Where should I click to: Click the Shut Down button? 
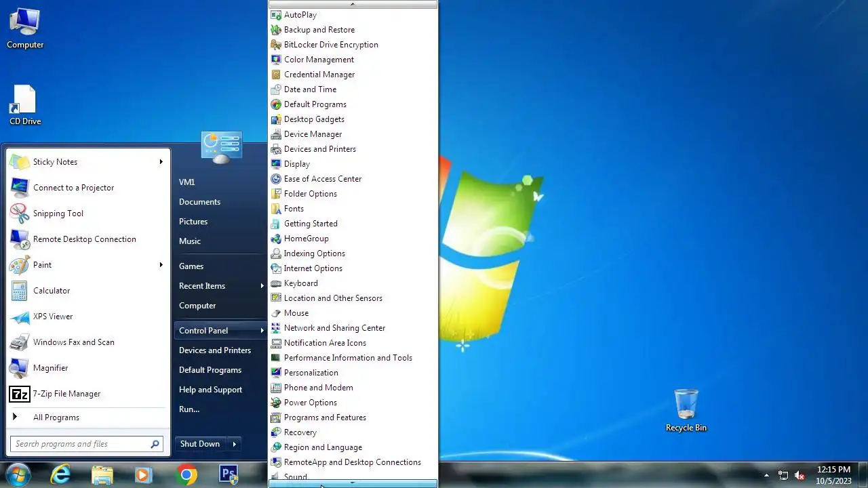(x=200, y=444)
